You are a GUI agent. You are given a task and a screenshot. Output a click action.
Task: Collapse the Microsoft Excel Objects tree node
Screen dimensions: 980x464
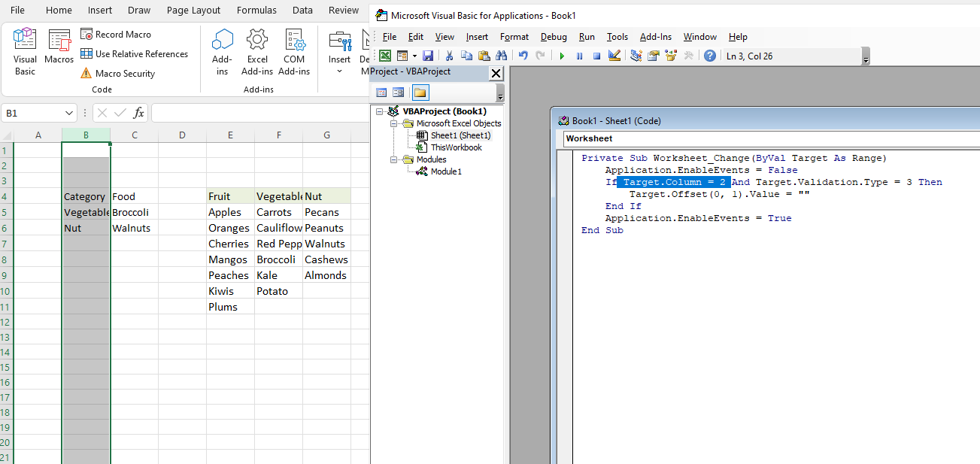tap(394, 123)
